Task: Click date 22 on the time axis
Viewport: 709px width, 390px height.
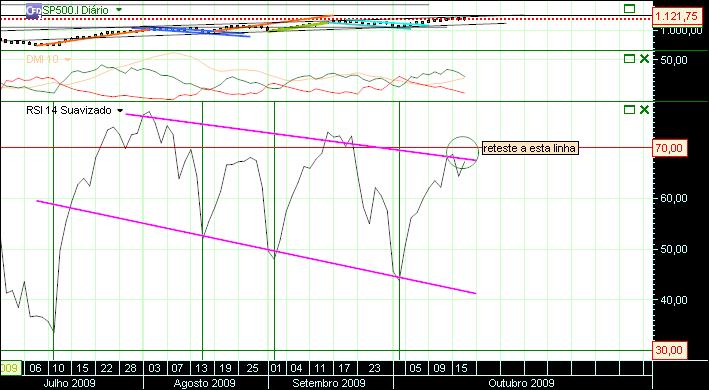Action: click(106, 368)
